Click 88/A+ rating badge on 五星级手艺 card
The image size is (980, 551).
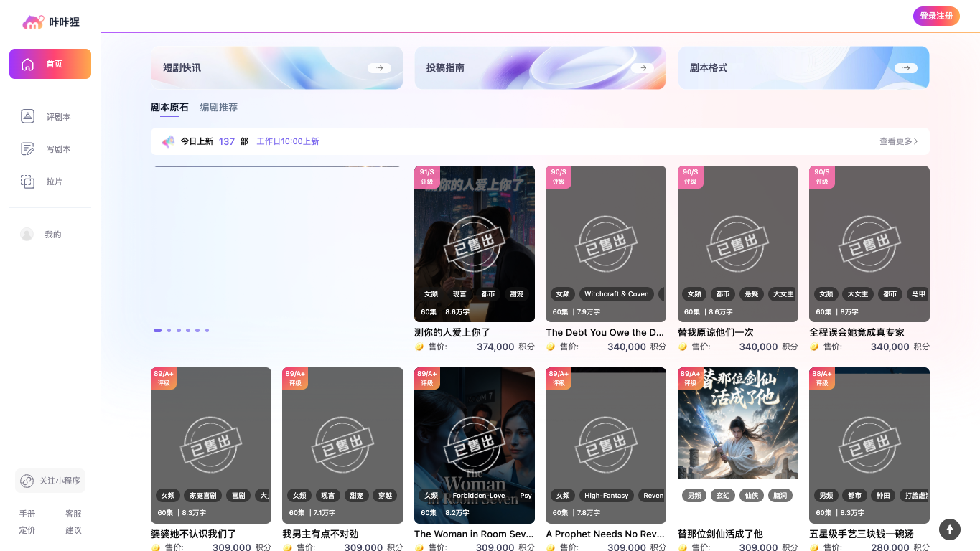pyautogui.click(x=822, y=379)
